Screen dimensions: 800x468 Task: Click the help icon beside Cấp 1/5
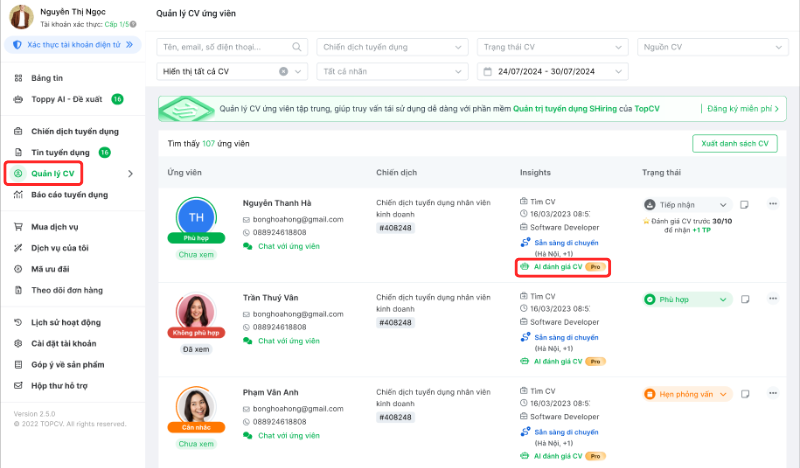pos(133,24)
